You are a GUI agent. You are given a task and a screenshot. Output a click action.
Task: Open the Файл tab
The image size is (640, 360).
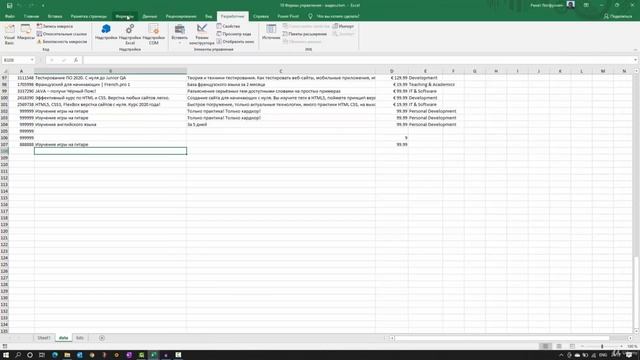coord(10,16)
